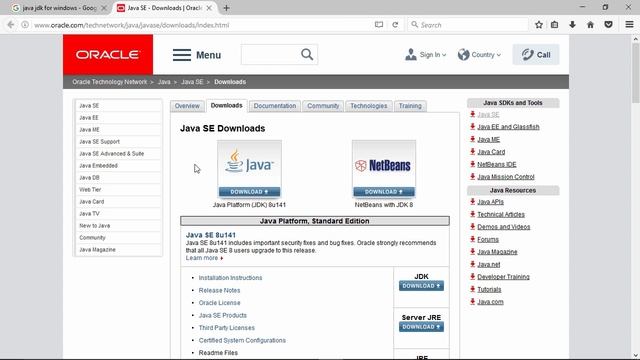The height and width of the screenshot is (360, 640).
Task: Close the Java SE Downloads browser tab
Action: coord(209,8)
